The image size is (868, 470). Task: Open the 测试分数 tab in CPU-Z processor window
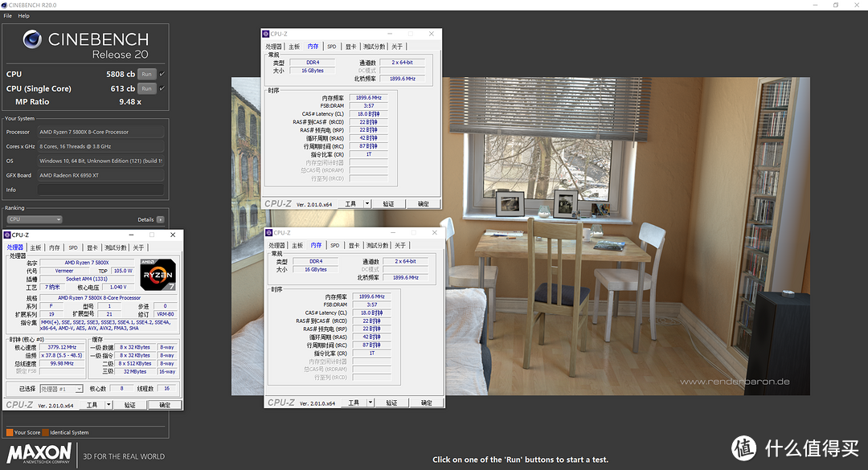coord(115,247)
